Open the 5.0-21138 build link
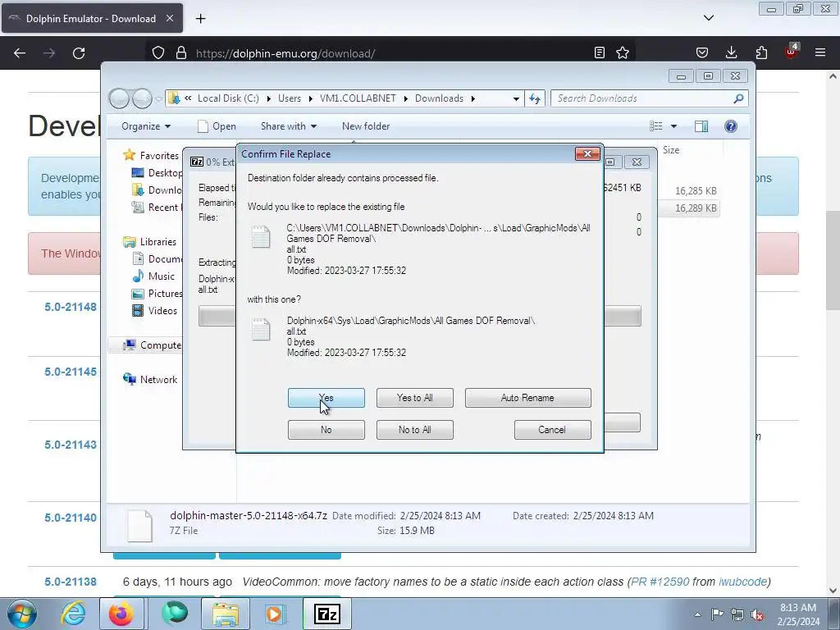This screenshot has width=840, height=630. point(71,582)
